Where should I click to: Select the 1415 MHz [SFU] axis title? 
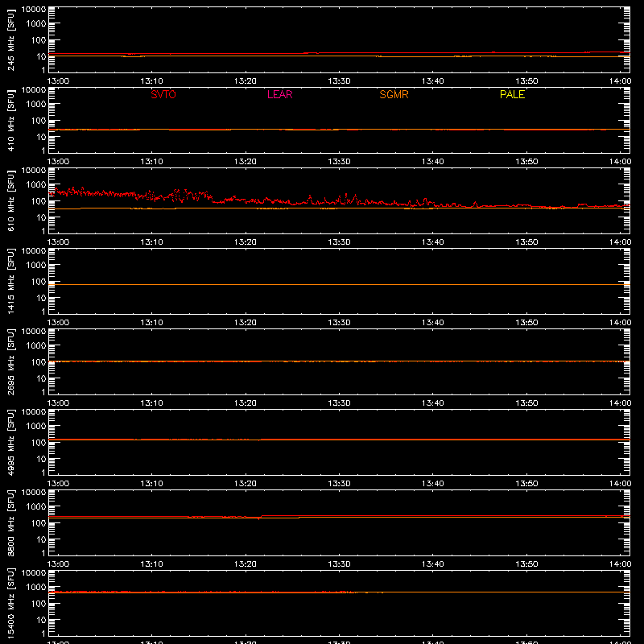coord(10,281)
